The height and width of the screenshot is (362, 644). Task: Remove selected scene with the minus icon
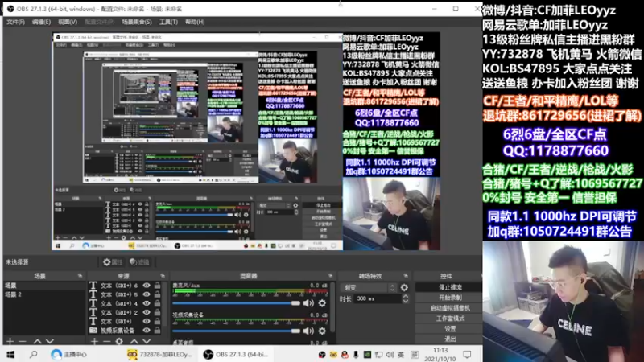pos(23,341)
